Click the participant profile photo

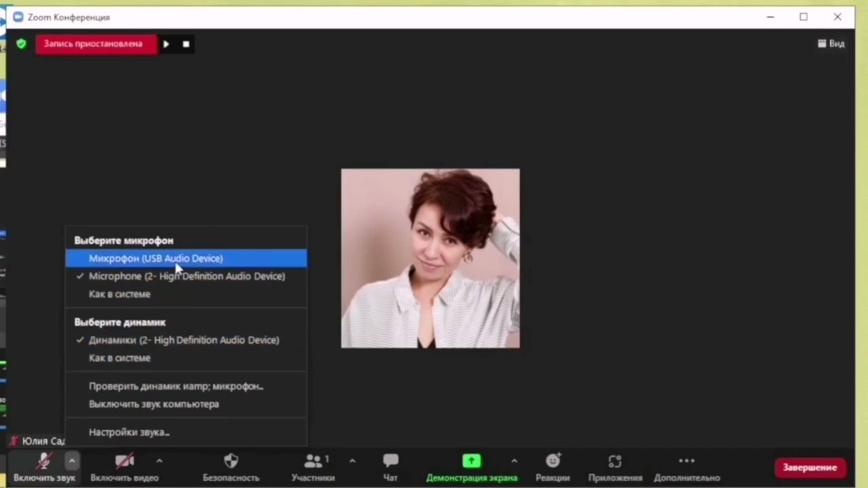[431, 258]
